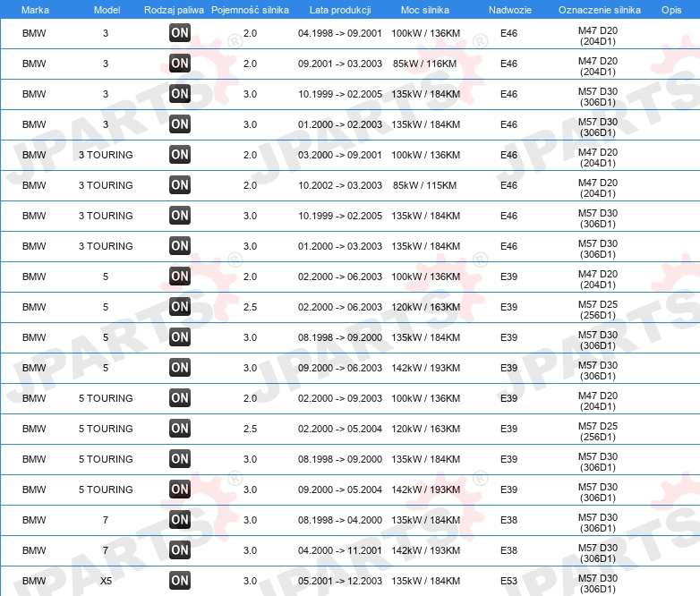
Task: Click ON icon in 08.1998 -> 04.2000 row
Action: (x=180, y=519)
